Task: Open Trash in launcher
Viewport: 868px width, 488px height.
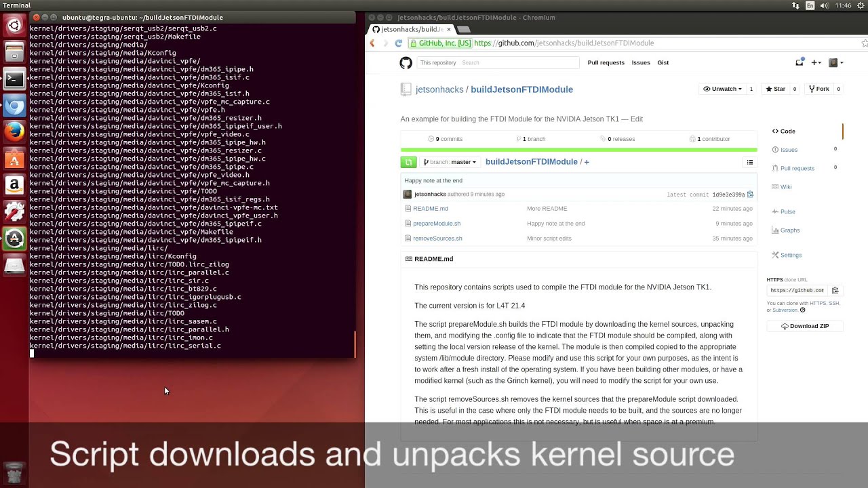Action: (x=14, y=472)
